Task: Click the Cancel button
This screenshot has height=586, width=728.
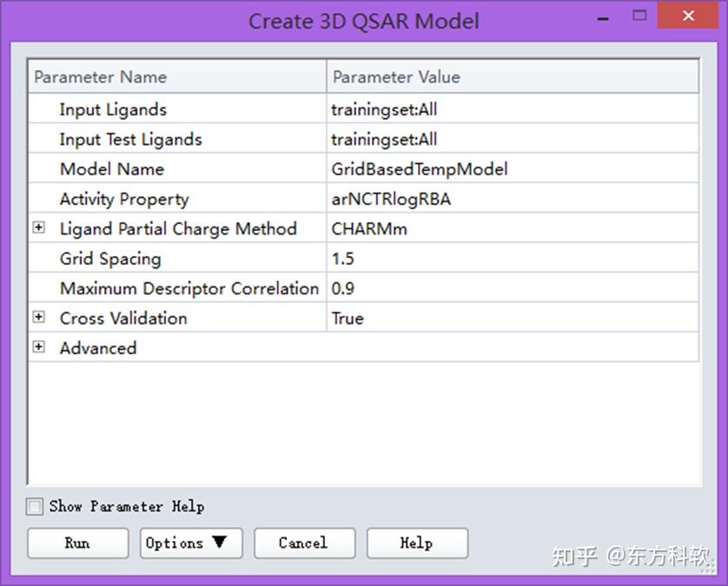Action: pyautogui.click(x=305, y=543)
